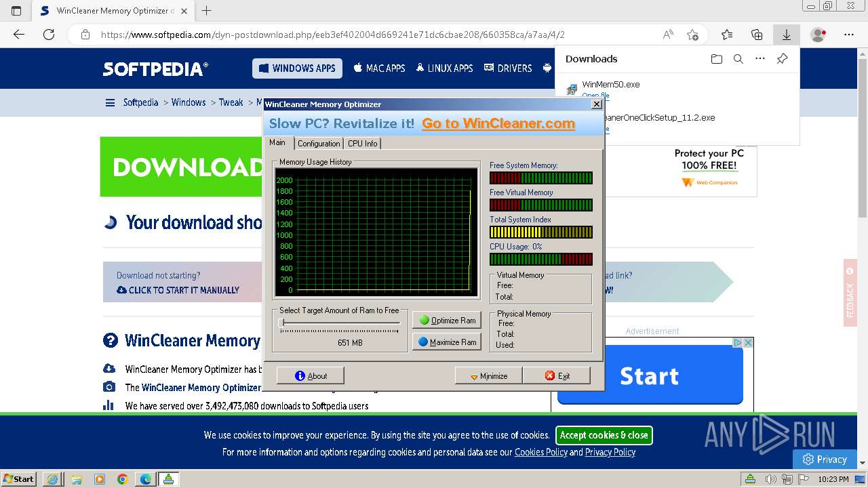
Task: Open Edge profile avatar
Action: [x=818, y=35]
